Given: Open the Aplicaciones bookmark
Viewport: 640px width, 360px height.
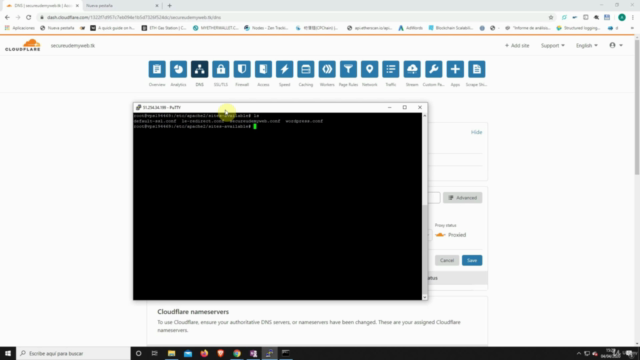Looking at the screenshot, I should tap(20, 28).
